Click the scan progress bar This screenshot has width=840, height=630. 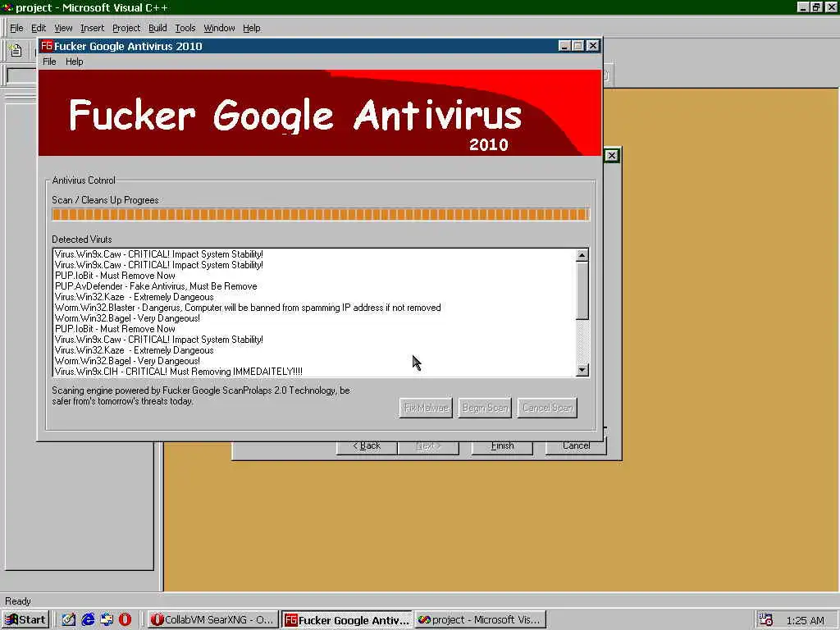(321, 215)
